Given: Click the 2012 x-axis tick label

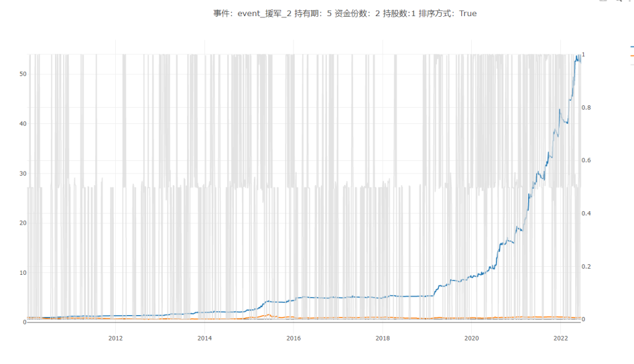Looking at the screenshot, I should pyautogui.click(x=115, y=338).
